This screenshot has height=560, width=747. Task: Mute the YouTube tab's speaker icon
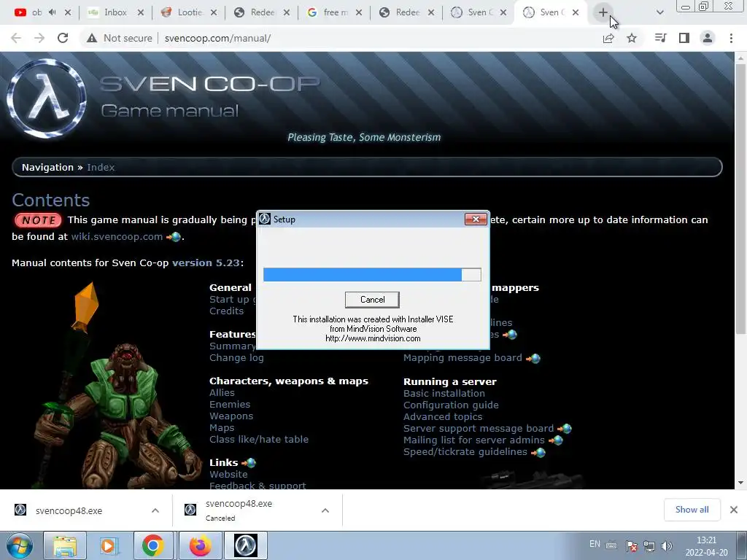pos(52,12)
